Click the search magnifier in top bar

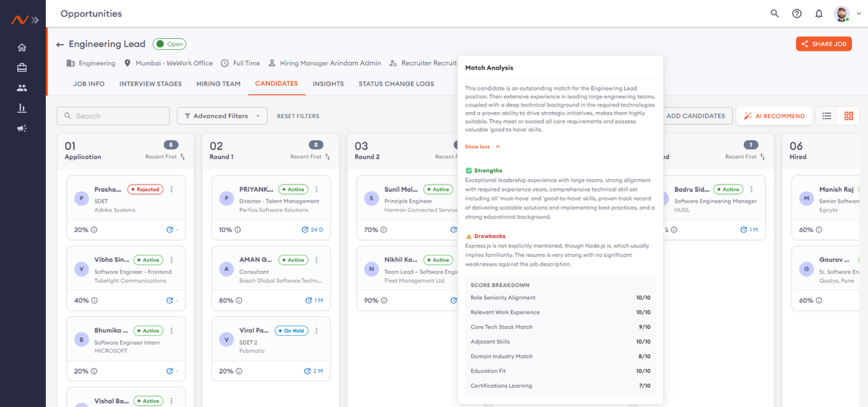coord(774,14)
